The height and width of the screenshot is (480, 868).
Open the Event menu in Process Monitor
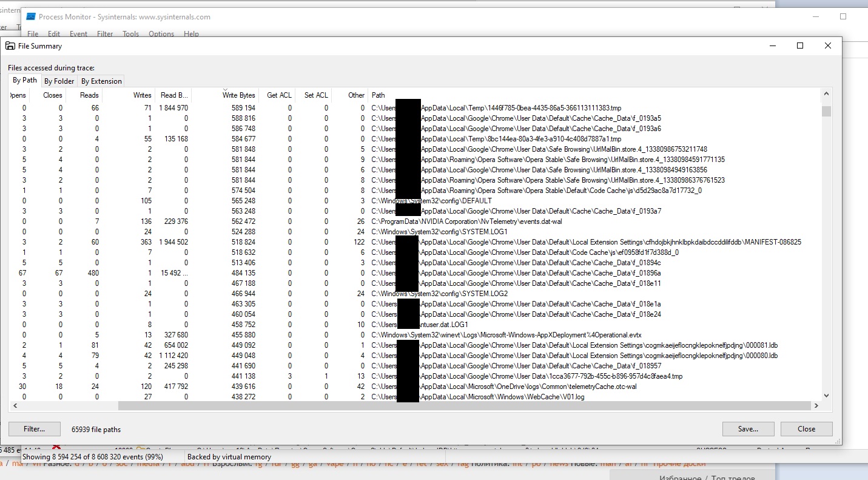[78, 34]
